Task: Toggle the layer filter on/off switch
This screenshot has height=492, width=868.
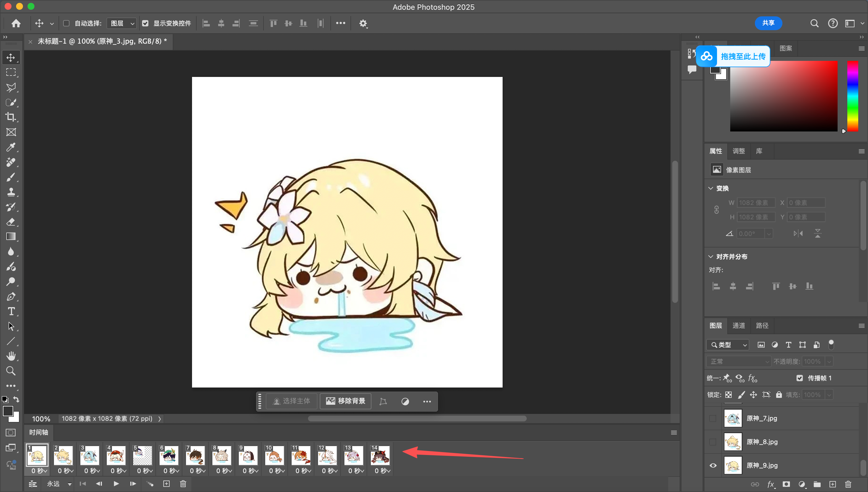Action: [831, 344]
